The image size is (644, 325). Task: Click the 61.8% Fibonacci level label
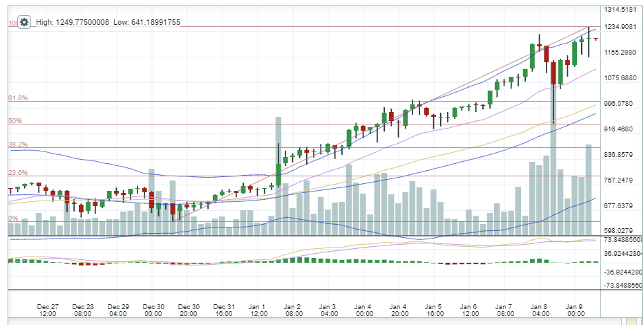[18, 99]
